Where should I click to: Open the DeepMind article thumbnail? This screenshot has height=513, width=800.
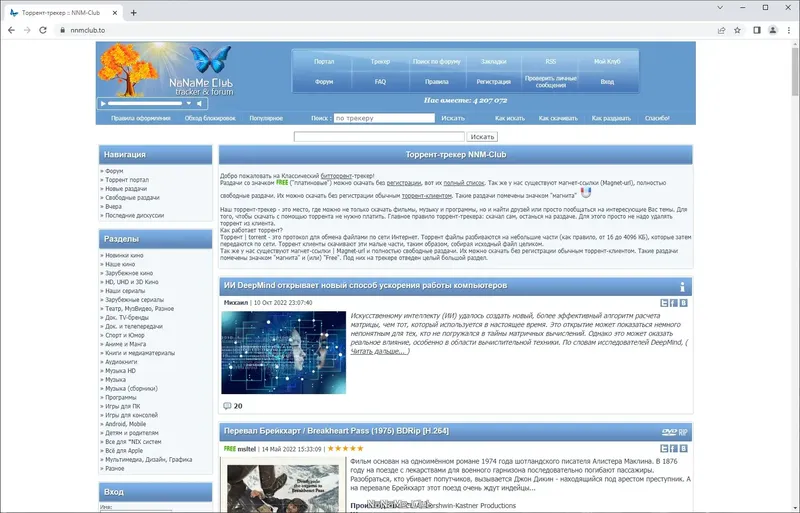pos(284,352)
